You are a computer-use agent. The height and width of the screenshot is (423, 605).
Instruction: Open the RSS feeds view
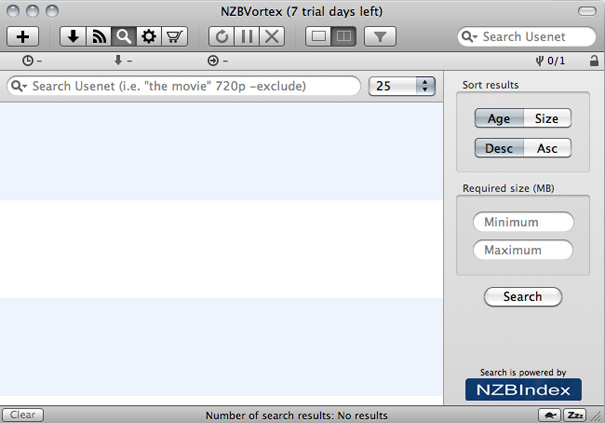point(99,37)
